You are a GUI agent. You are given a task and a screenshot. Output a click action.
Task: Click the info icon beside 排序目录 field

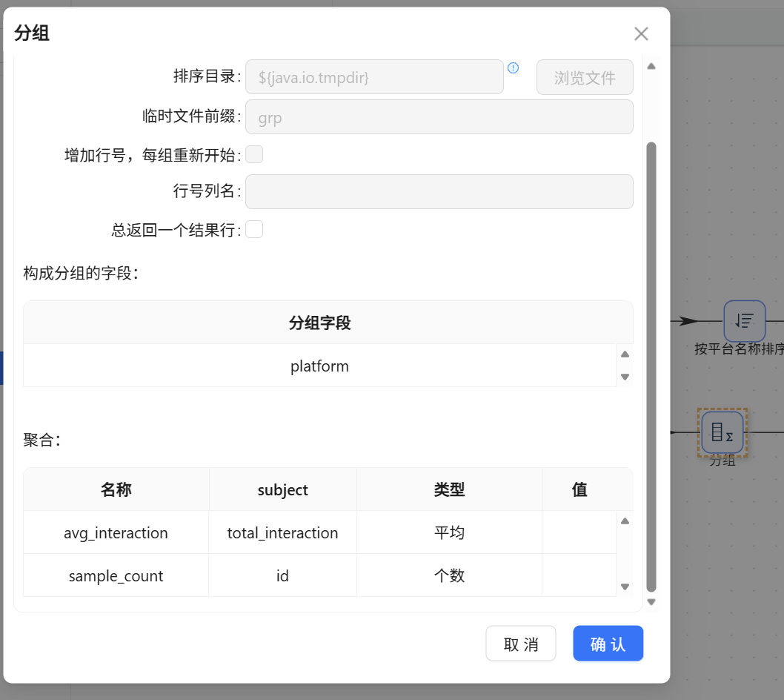pyautogui.click(x=513, y=67)
